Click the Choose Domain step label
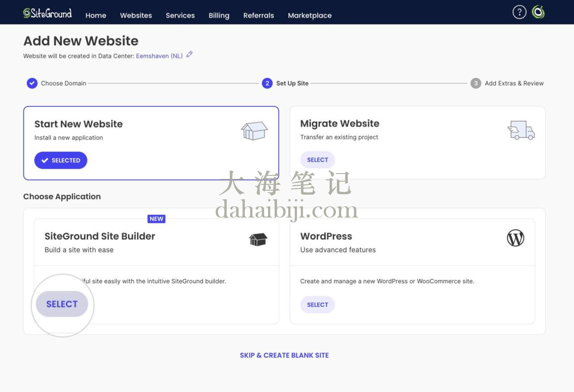Image resolution: width=574 pixels, height=392 pixels. click(x=64, y=83)
